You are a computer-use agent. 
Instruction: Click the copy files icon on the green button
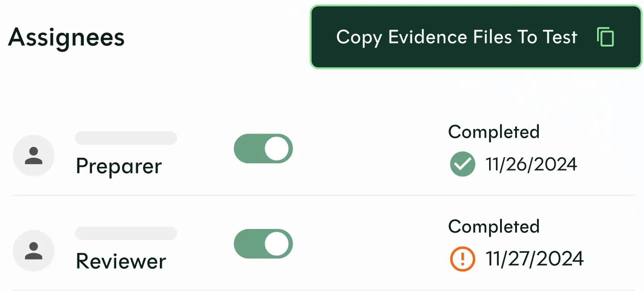click(x=606, y=37)
